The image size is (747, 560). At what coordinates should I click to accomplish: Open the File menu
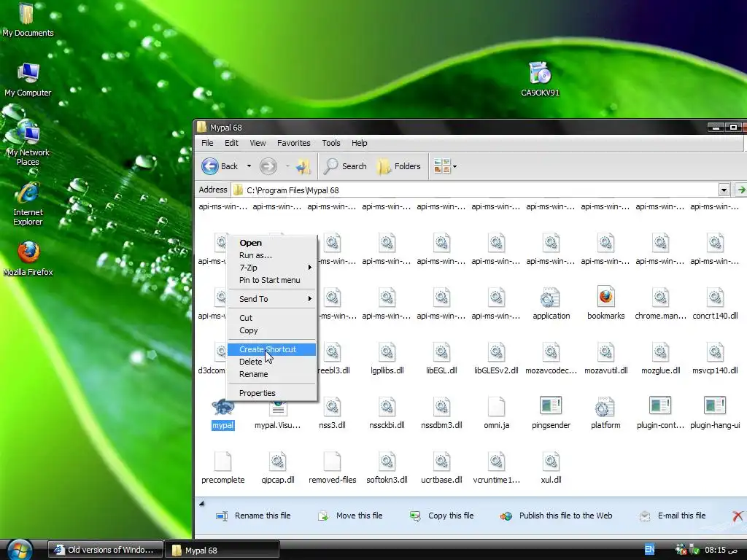coord(207,143)
